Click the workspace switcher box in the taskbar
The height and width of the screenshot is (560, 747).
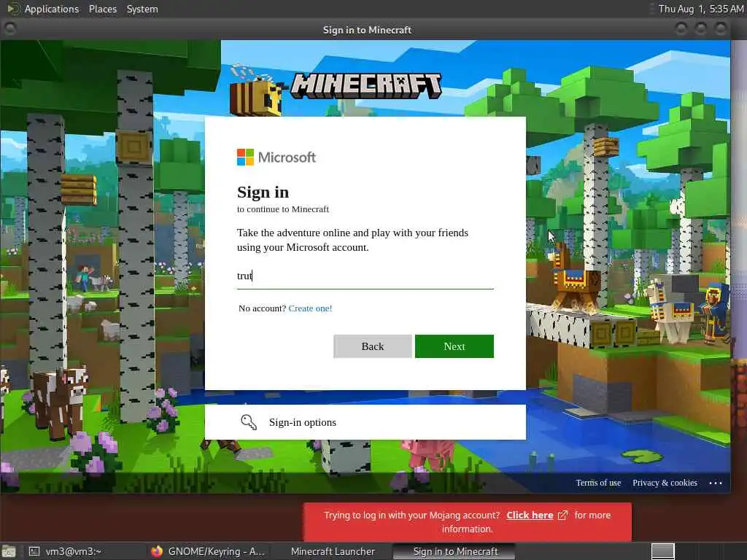pos(662,551)
